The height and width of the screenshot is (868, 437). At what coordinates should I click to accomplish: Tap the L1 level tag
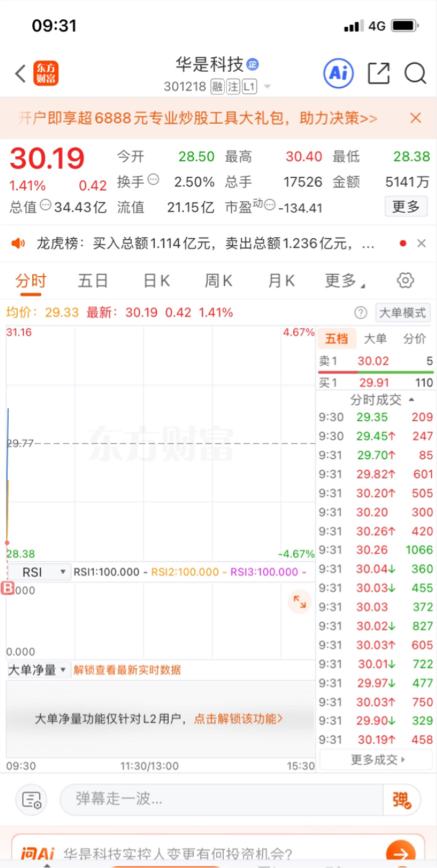coord(249,87)
